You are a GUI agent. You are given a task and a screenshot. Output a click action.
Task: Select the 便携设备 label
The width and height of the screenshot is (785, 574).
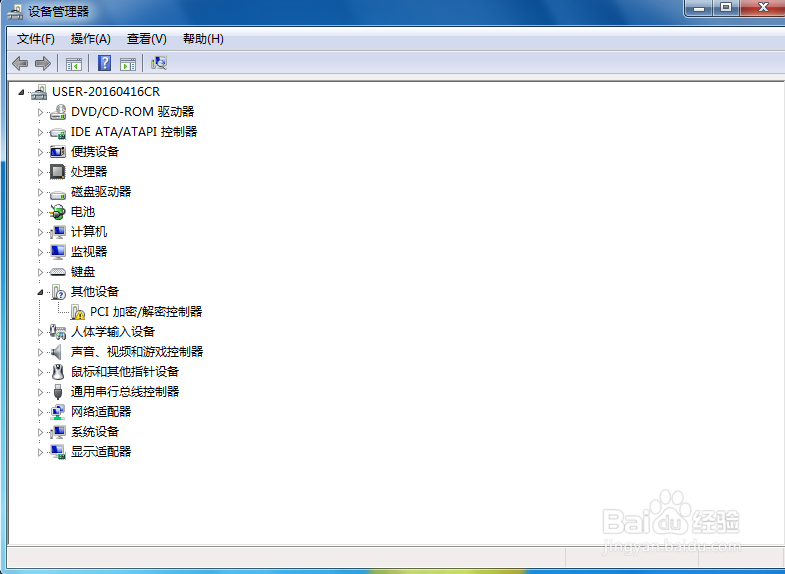(x=95, y=152)
